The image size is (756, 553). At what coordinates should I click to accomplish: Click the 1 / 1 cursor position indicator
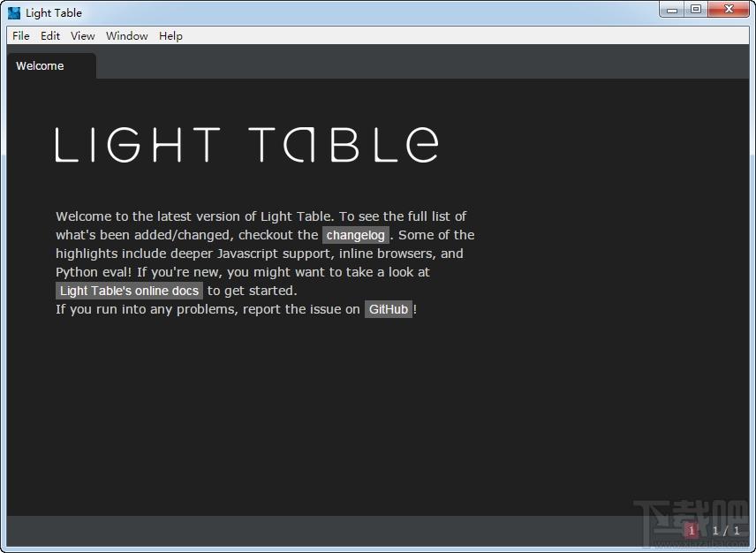[x=726, y=531]
